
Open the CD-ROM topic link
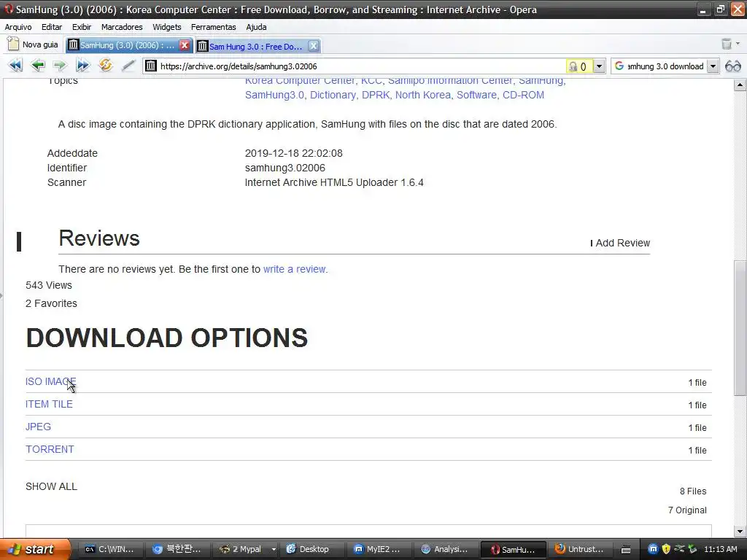(523, 95)
